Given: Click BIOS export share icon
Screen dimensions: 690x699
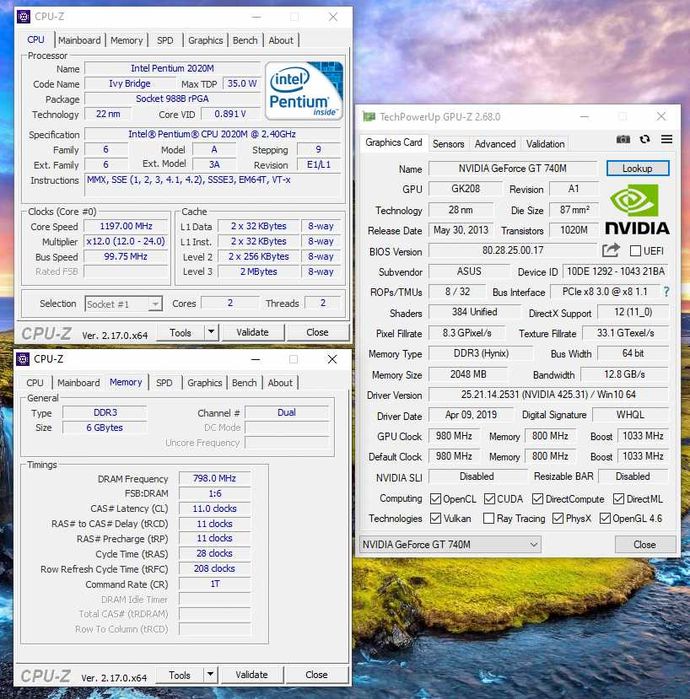Looking at the screenshot, I should [611, 250].
